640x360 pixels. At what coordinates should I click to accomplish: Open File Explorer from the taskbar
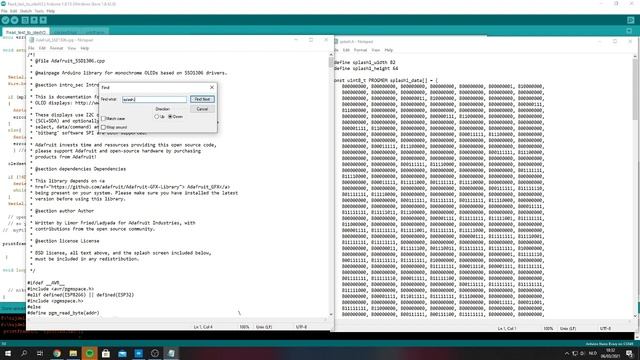coord(73,353)
